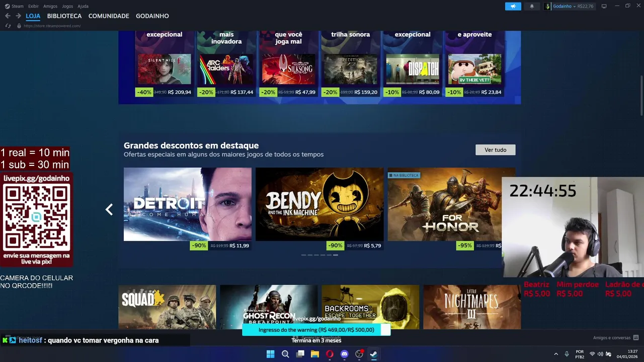Open Task View in the taskbar

[300, 354]
